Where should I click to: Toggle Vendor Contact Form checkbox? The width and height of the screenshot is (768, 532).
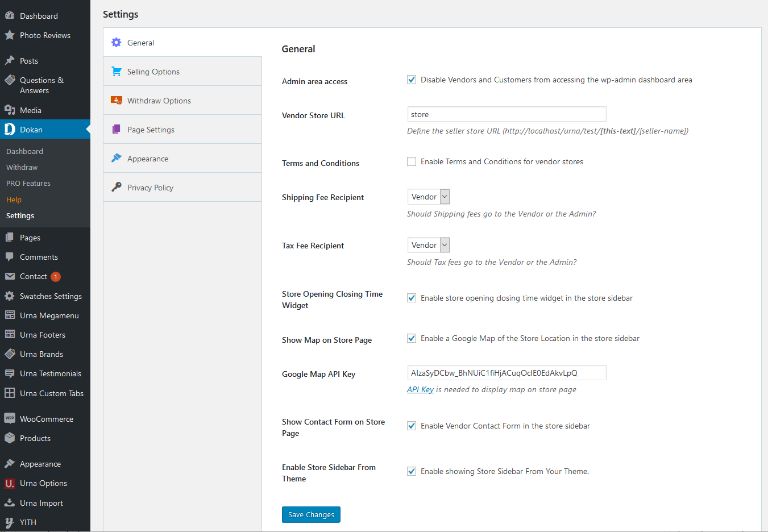412,426
